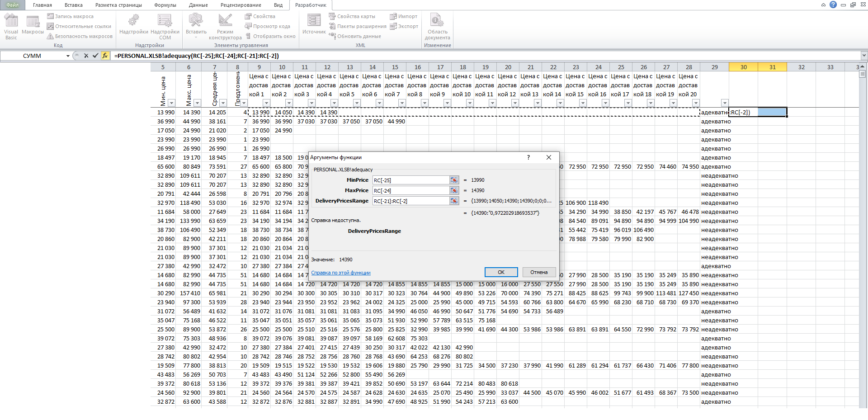Click cell with value 157 410

(190, 293)
